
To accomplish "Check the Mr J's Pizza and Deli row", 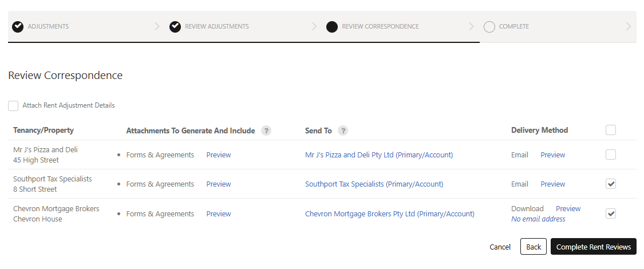I will pyautogui.click(x=611, y=155).
